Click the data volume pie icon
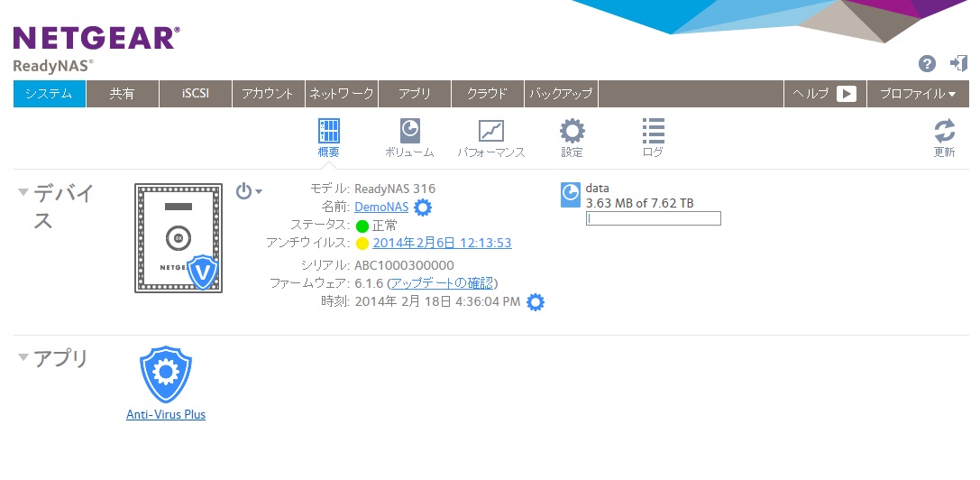This screenshot has height=480, width=980. click(x=570, y=195)
